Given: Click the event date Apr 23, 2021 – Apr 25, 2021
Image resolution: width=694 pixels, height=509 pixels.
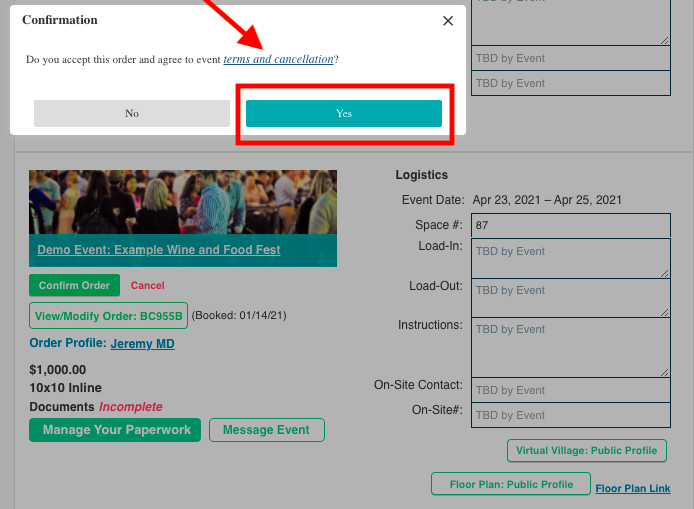Looking at the screenshot, I should tap(547, 200).
